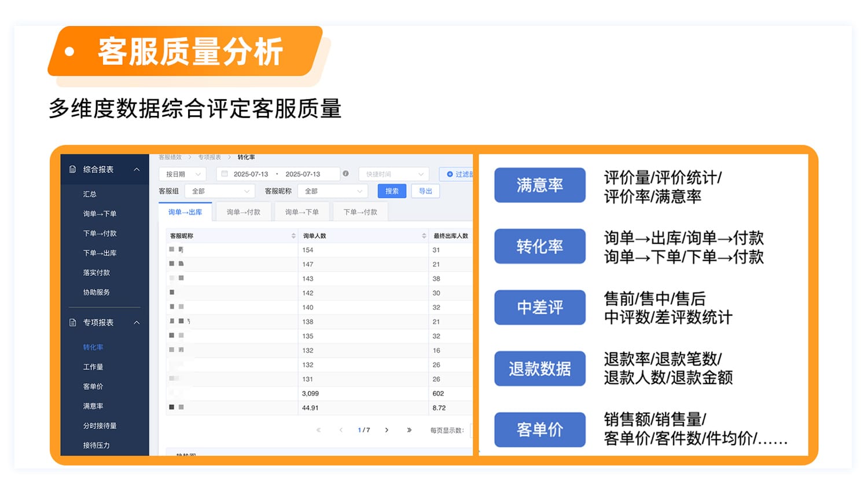Viewport: 868px width, 480px height.
Task: Collapse the 综合报表 sidebar section chevron
Action: 137,170
